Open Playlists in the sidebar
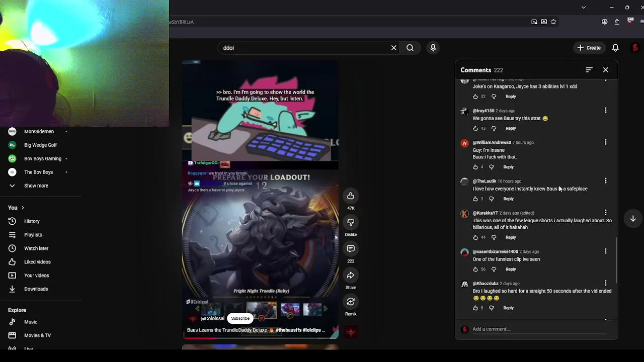The height and width of the screenshot is (362, 644). coord(33,235)
